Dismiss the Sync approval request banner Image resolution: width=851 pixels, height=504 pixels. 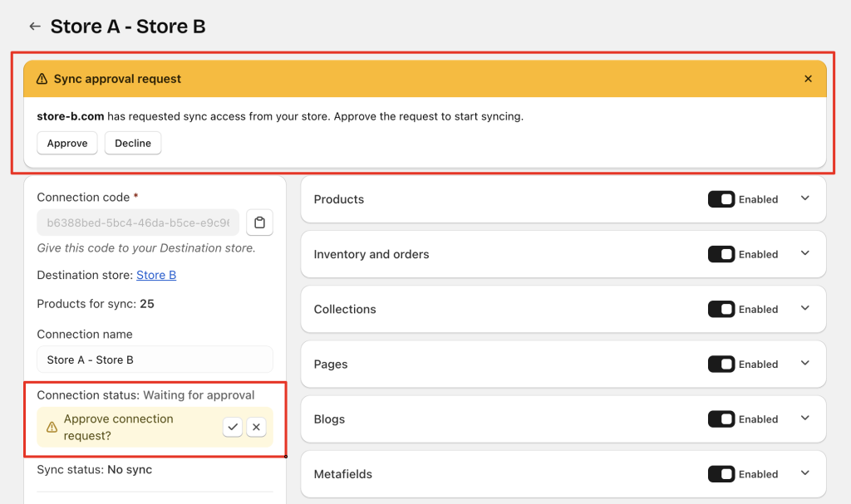click(808, 79)
